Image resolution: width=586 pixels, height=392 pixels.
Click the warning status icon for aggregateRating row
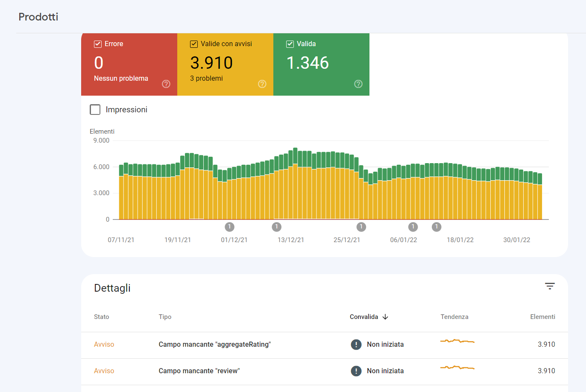(x=356, y=345)
